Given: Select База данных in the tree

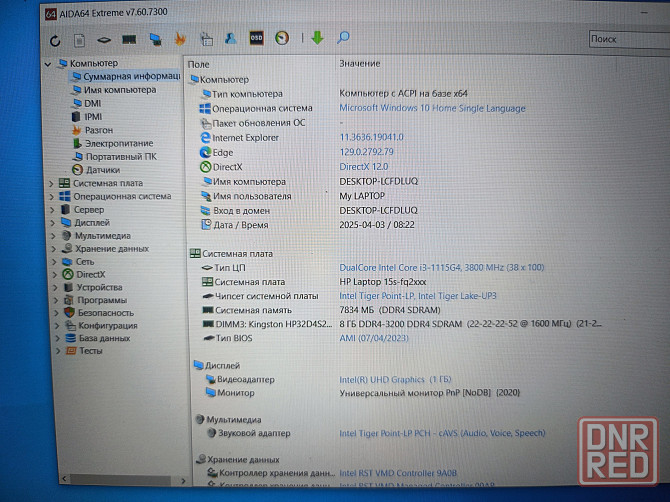Looking at the screenshot, I should pyautogui.click(x=104, y=338).
